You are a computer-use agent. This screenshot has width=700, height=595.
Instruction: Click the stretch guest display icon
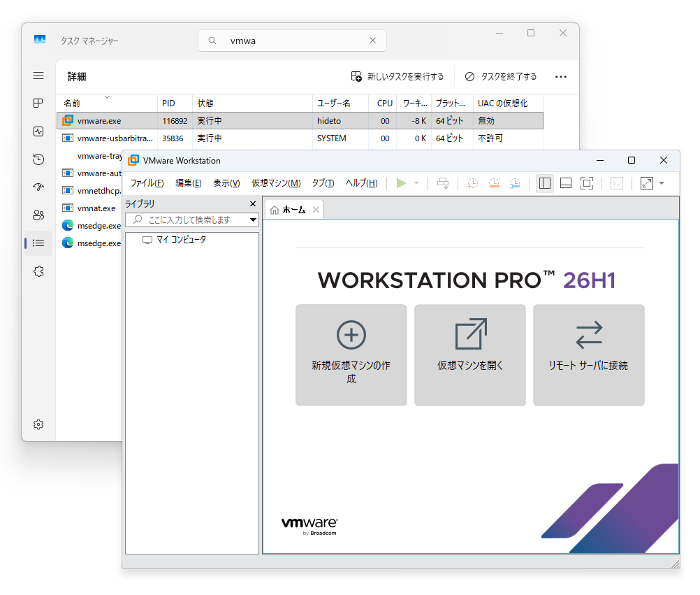[647, 183]
